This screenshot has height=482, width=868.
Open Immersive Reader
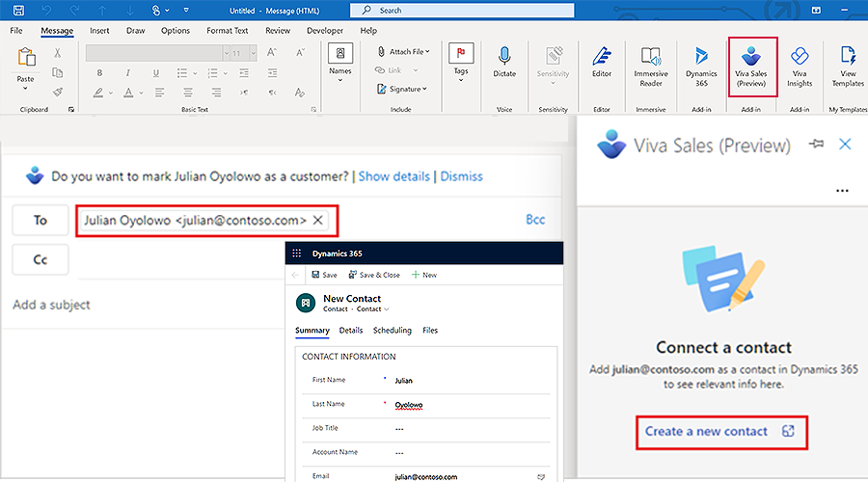(651, 67)
